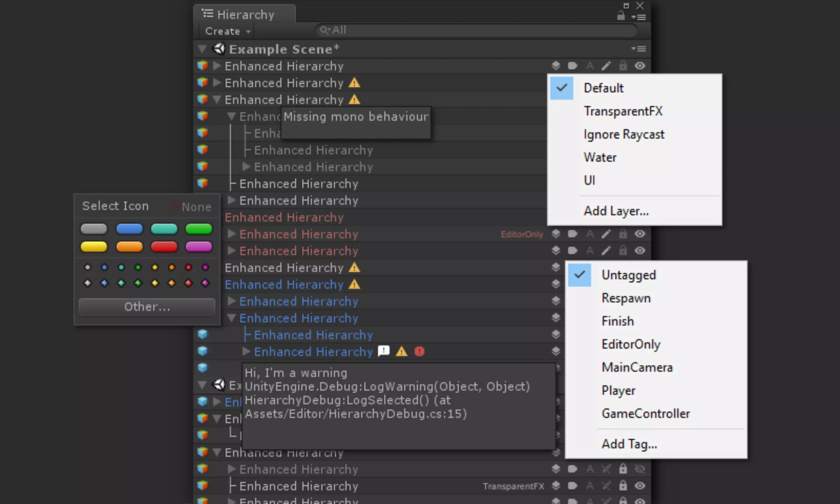Click the Hierarchy panel lock icon
Image resolution: width=840 pixels, height=504 pixels.
tap(621, 16)
